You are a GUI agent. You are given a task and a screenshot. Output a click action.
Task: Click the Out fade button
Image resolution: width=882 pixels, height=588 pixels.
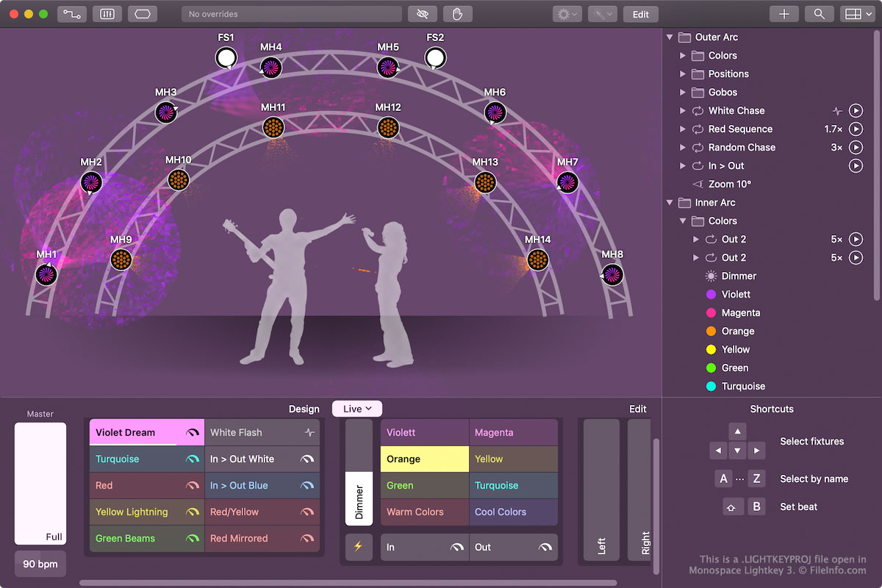point(514,547)
